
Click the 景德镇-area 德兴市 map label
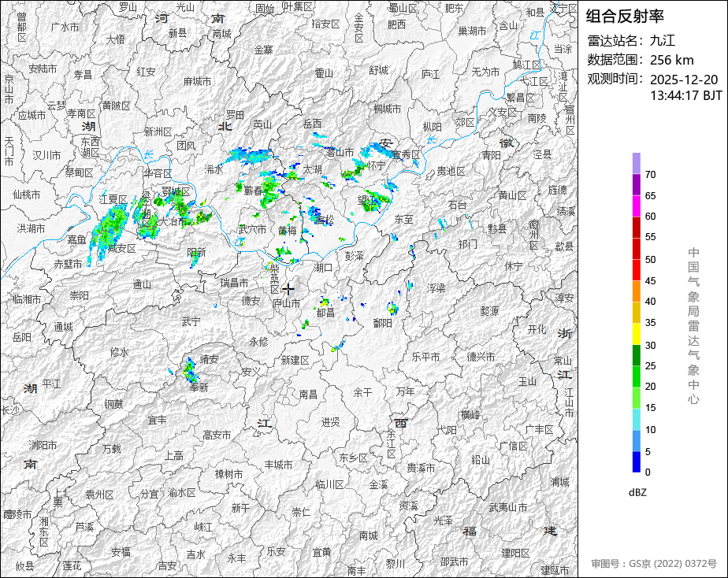(481, 357)
